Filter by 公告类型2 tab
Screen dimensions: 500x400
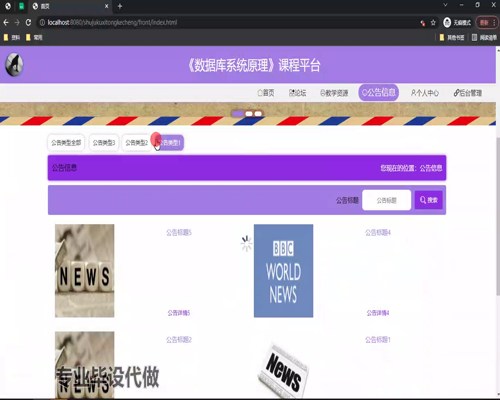coord(136,143)
